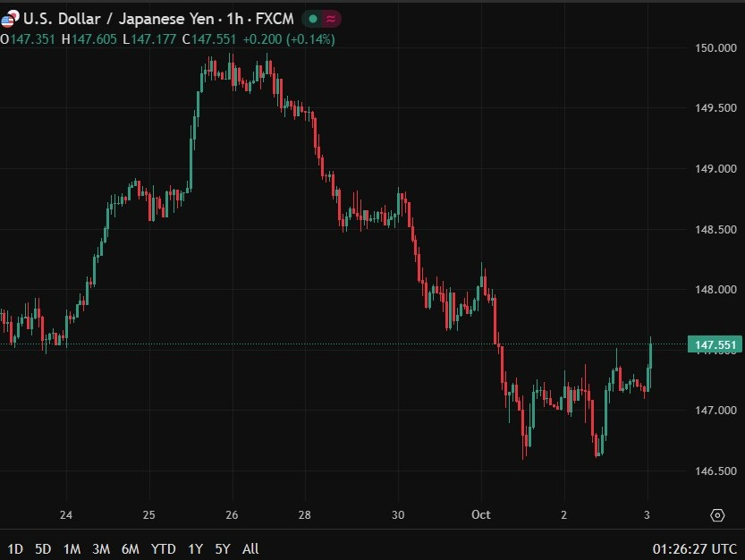Select the 5D time range

coord(42,548)
